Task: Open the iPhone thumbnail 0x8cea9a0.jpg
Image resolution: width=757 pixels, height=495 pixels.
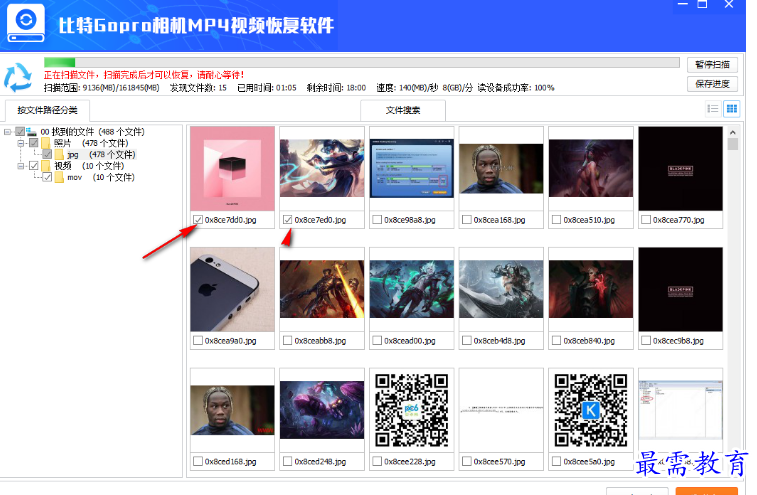Action: (x=232, y=289)
